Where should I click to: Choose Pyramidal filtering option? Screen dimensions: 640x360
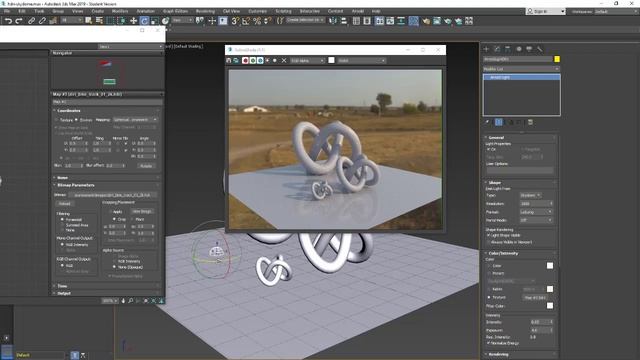[62, 220]
